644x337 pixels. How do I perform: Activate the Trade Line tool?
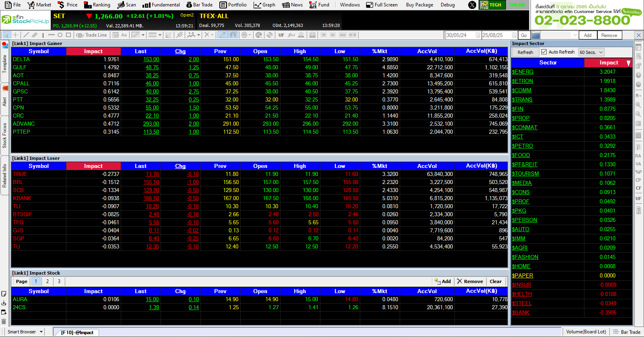[92, 35]
